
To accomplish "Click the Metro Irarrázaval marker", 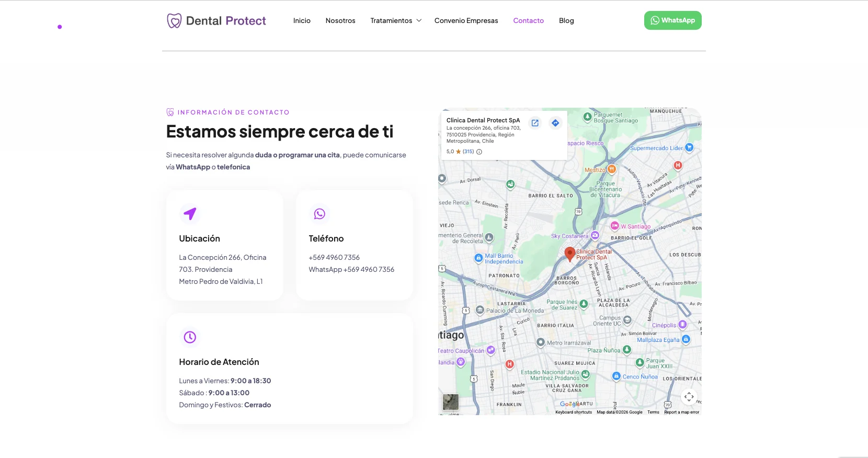I will 541,342.
